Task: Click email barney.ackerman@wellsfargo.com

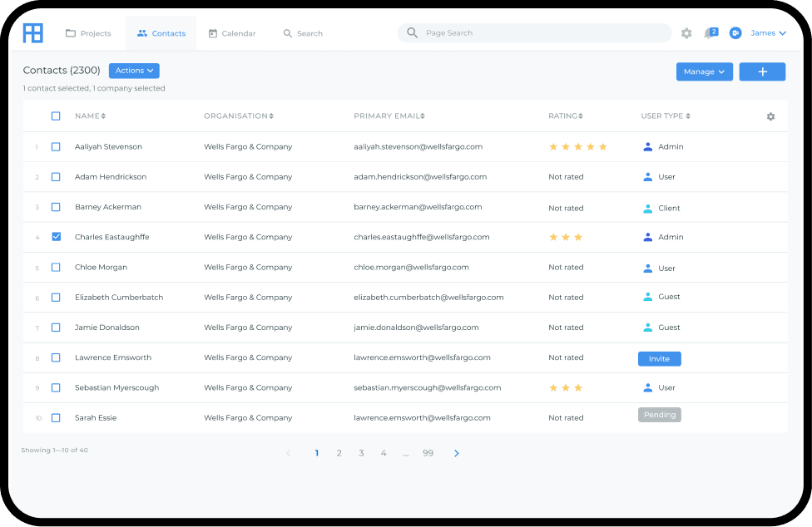Action: (x=418, y=207)
